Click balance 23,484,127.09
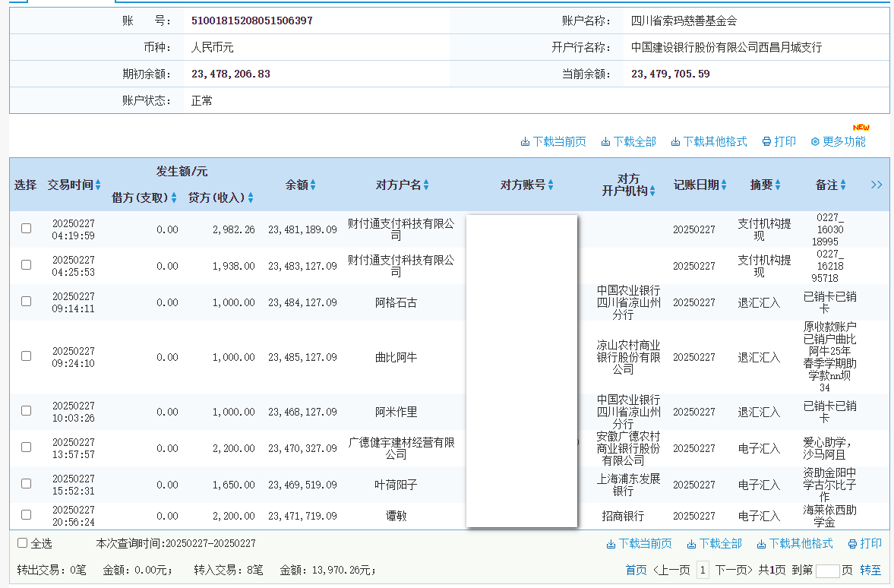 point(302,302)
